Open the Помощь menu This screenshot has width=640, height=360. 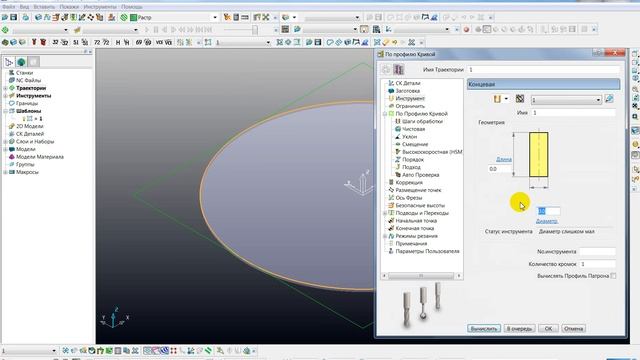tap(132, 7)
